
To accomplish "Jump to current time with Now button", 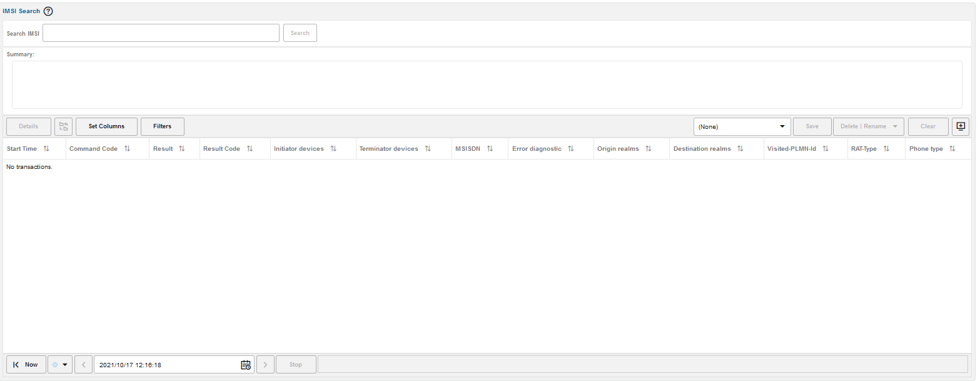I will point(26,365).
